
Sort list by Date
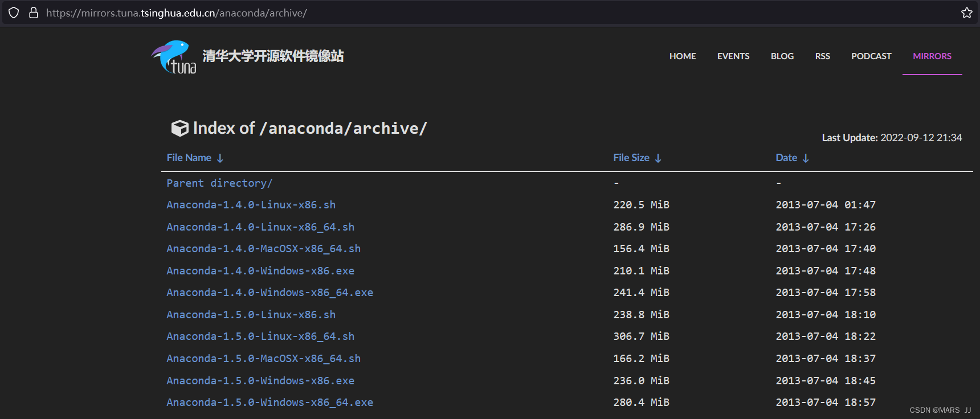786,158
